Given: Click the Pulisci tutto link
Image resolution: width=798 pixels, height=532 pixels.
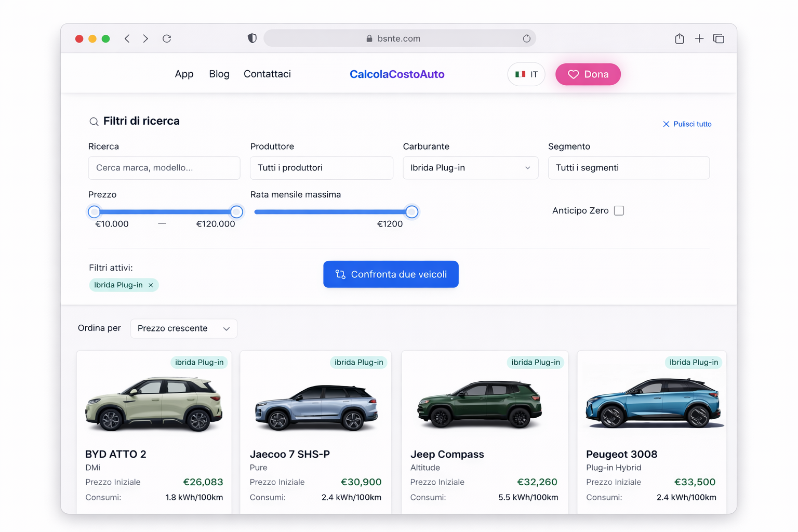Looking at the screenshot, I should 692,124.
